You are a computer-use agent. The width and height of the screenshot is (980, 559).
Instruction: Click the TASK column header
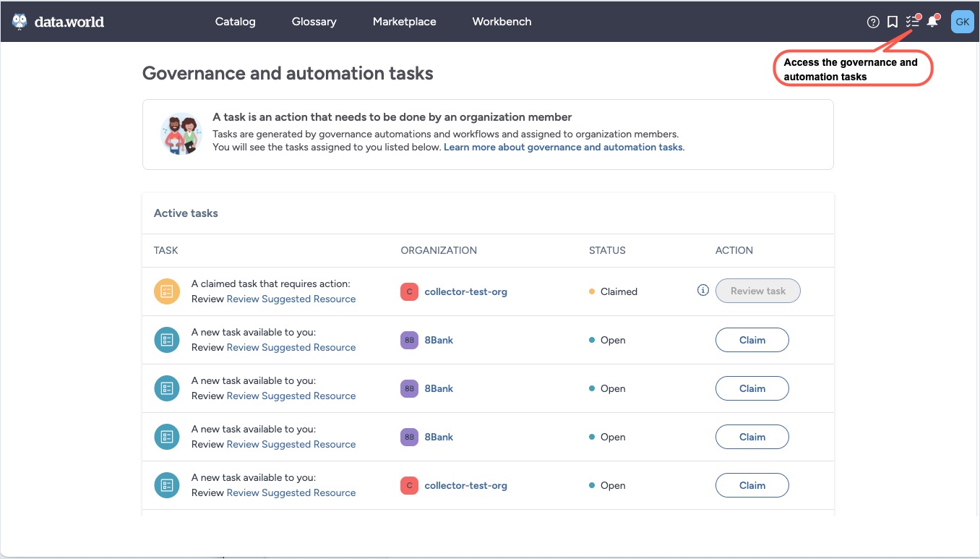point(166,250)
